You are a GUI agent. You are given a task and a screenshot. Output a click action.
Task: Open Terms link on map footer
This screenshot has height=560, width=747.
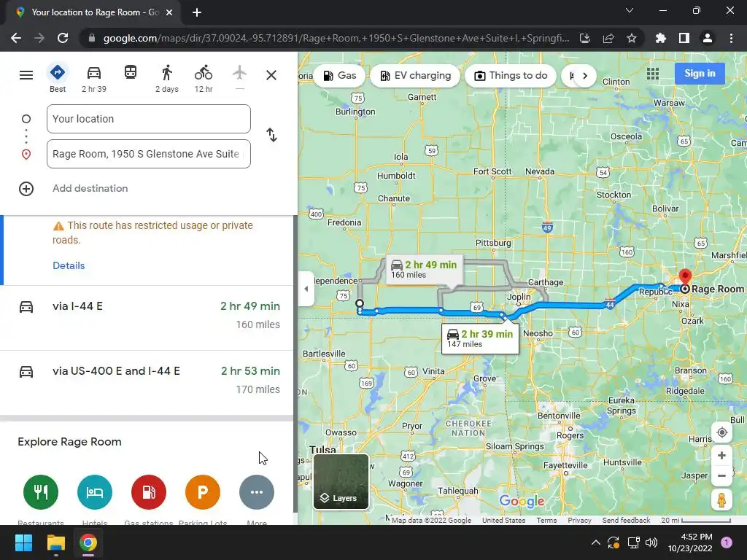pos(546,521)
